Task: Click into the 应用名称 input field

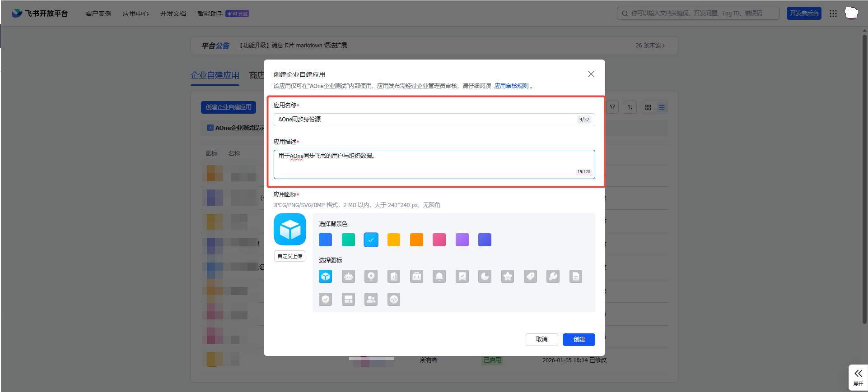Action: click(425, 120)
